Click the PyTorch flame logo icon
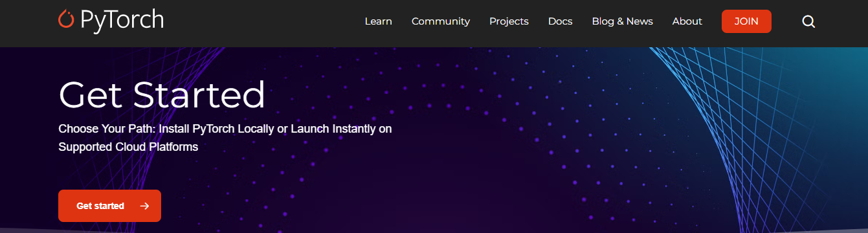868x233 pixels. click(66, 19)
